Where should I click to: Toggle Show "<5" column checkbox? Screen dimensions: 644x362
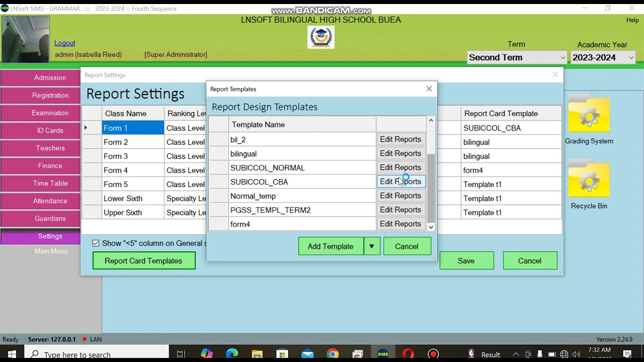96,243
